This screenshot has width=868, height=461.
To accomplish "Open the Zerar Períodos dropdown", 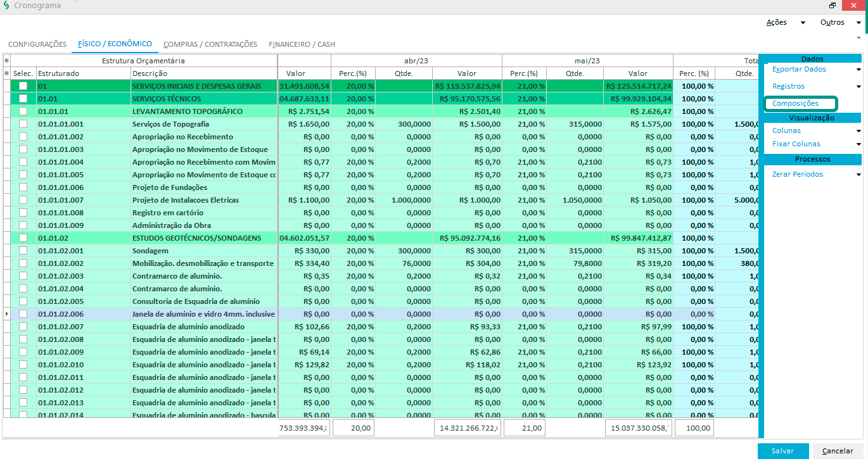I will (x=859, y=175).
